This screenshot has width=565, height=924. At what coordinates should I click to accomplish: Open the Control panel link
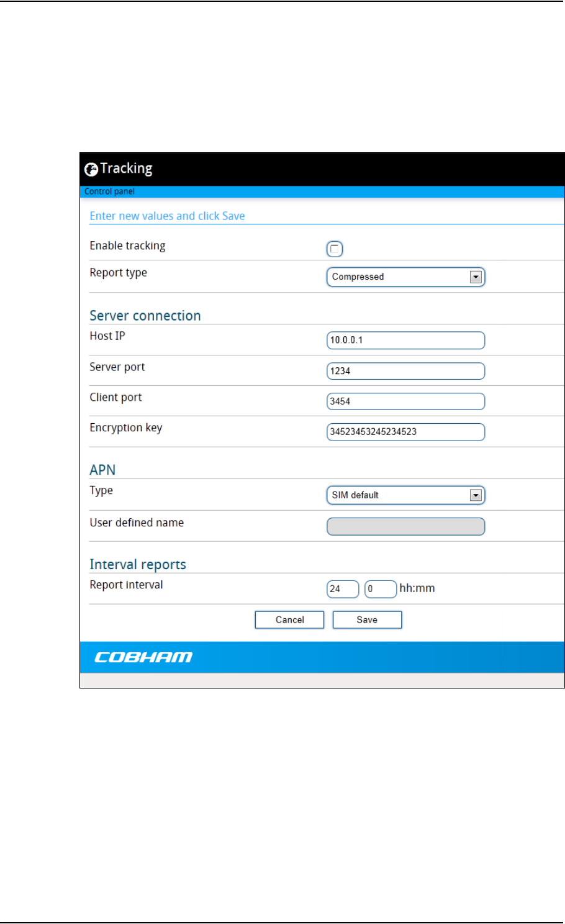pos(109,191)
